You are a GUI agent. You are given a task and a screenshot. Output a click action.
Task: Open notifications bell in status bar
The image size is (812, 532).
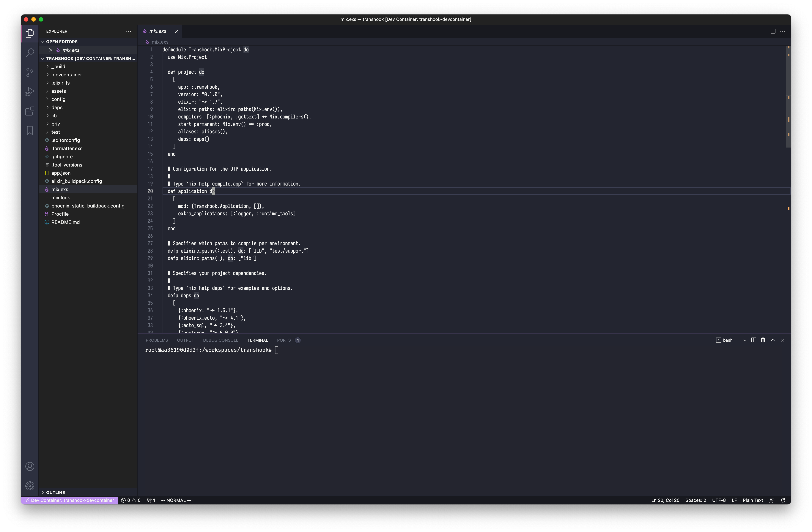(783, 500)
